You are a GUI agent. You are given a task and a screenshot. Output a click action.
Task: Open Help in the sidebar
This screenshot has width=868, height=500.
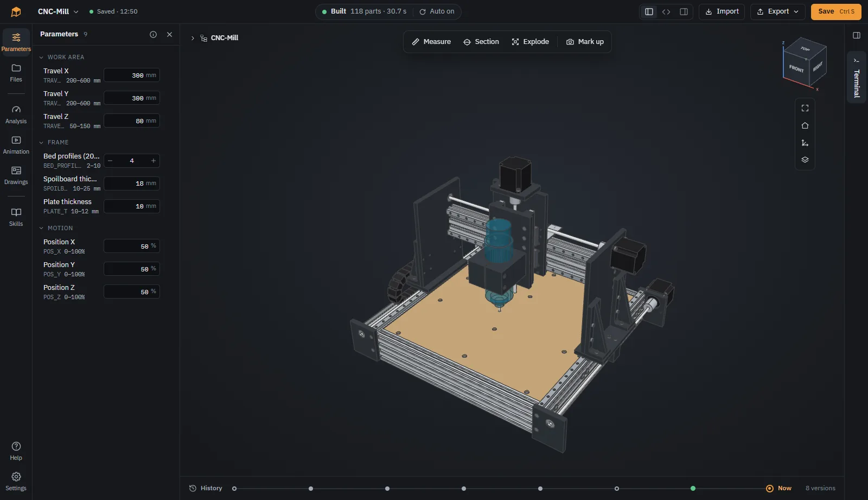click(x=16, y=451)
